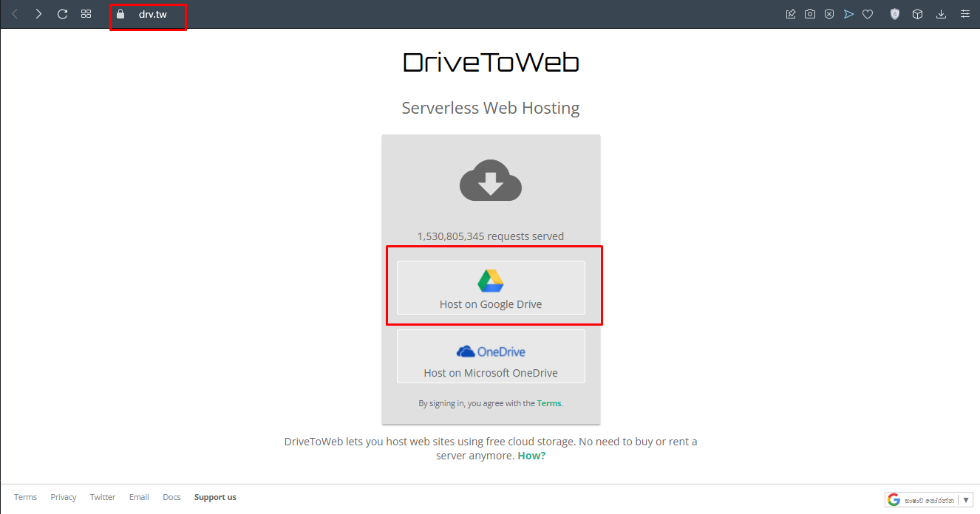Image resolution: width=980 pixels, height=514 pixels.
Task: Bookmark this page with the heart icon
Action: 868,14
